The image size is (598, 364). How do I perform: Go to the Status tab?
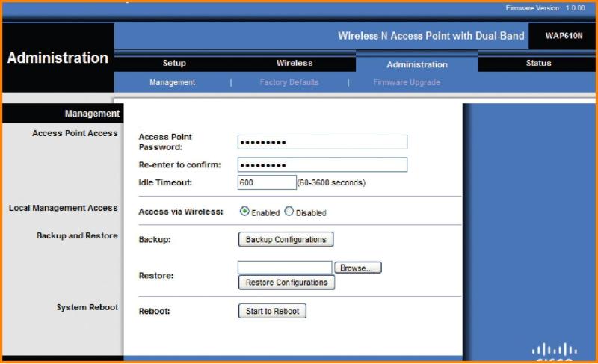[538, 64]
